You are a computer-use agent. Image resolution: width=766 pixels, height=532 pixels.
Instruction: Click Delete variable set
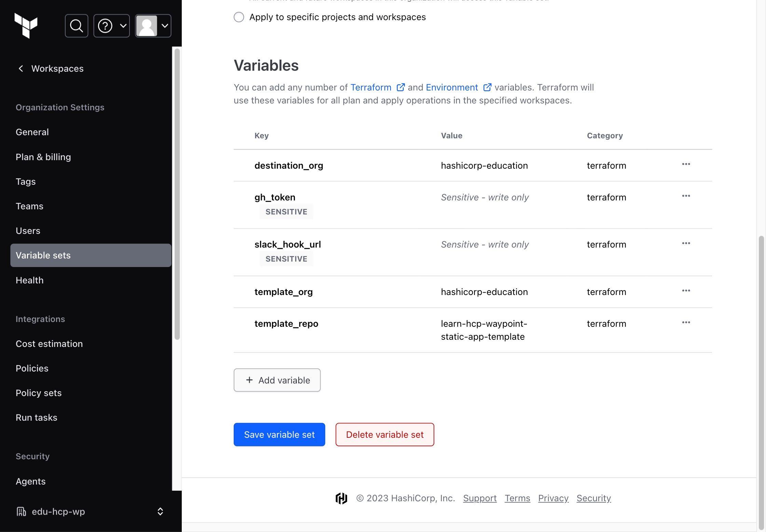(385, 435)
